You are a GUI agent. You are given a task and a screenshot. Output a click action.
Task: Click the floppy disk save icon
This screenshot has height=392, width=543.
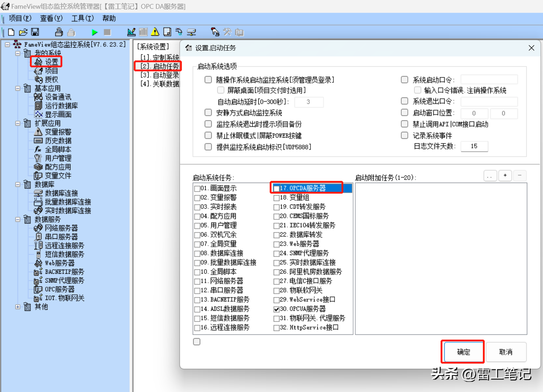(x=35, y=32)
